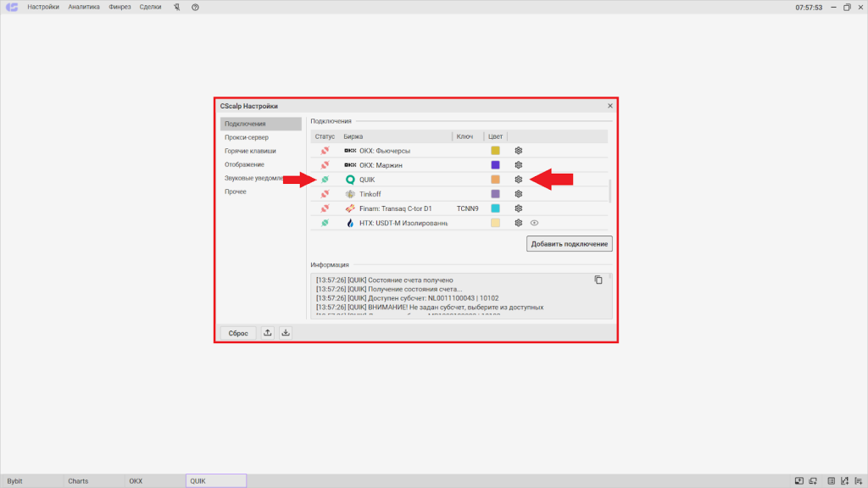Toggle the eye visibility icon for HTX
Image resolution: width=868 pixels, height=488 pixels.
[534, 223]
